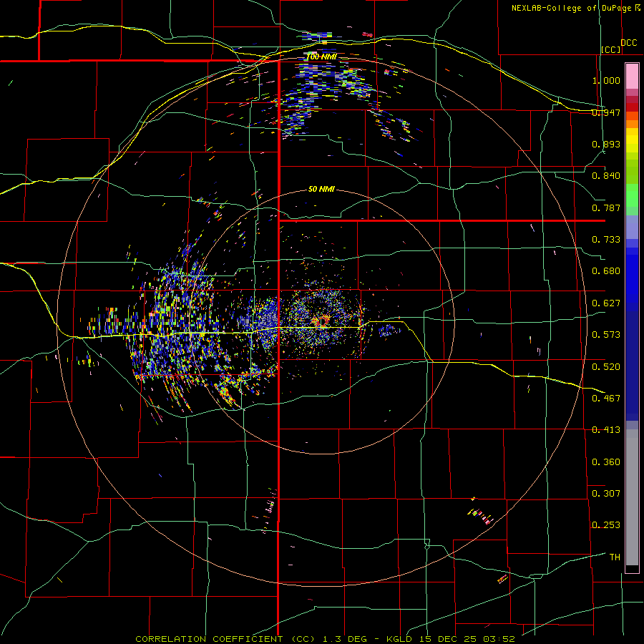Click the 0.467 scale value

[606, 399]
